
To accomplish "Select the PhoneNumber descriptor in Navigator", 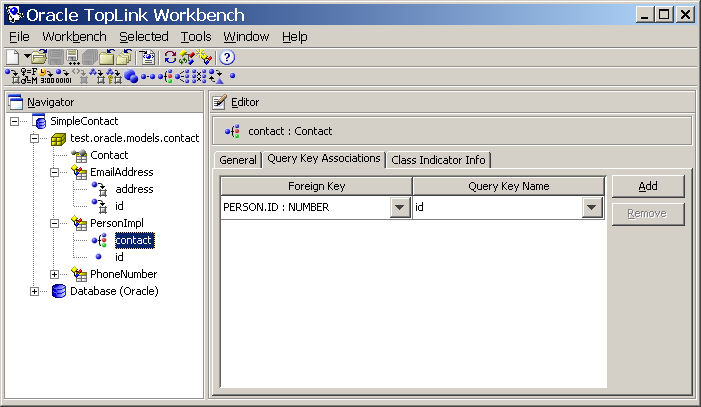I will pyautogui.click(x=123, y=274).
